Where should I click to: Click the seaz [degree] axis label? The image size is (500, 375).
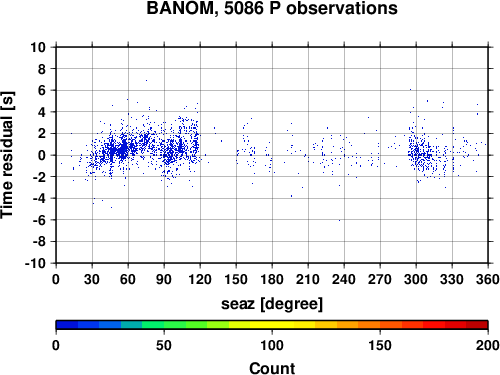click(x=272, y=304)
